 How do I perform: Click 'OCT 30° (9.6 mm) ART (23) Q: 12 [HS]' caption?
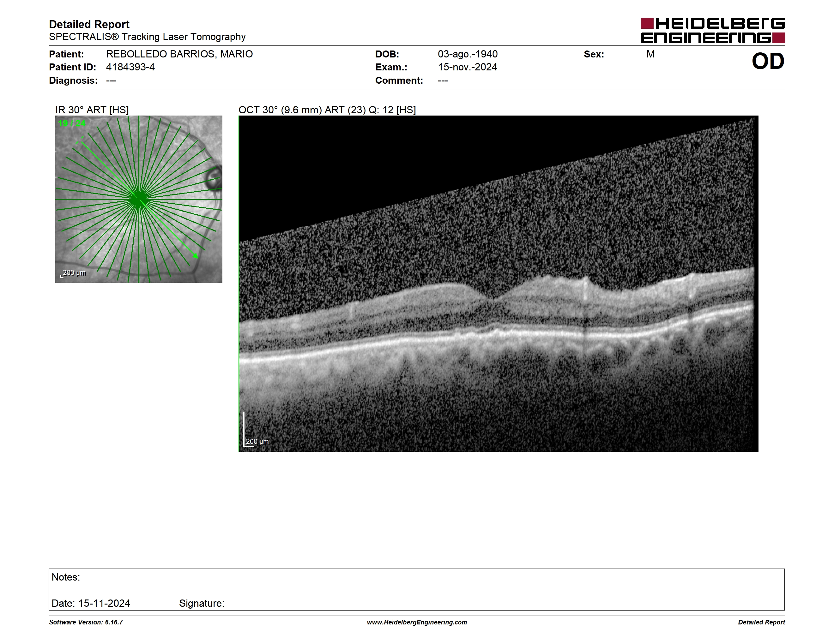coord(327,110)
